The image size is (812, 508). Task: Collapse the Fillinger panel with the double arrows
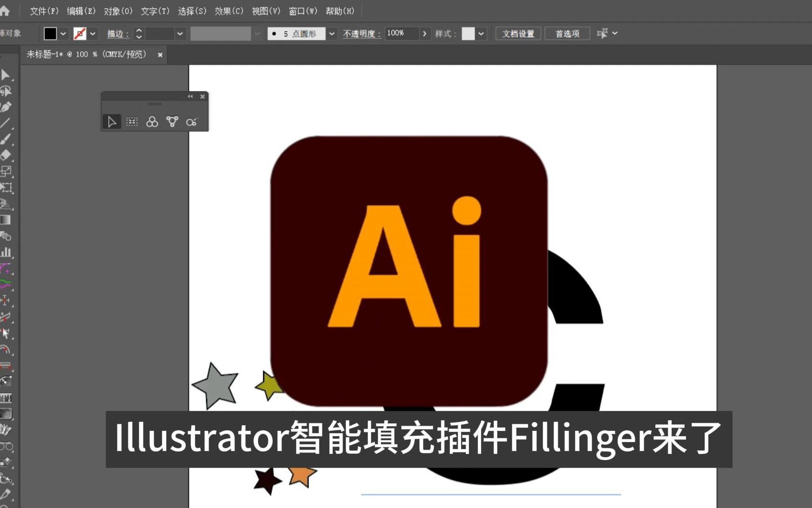pyautogui.click(x=190, y=96)
